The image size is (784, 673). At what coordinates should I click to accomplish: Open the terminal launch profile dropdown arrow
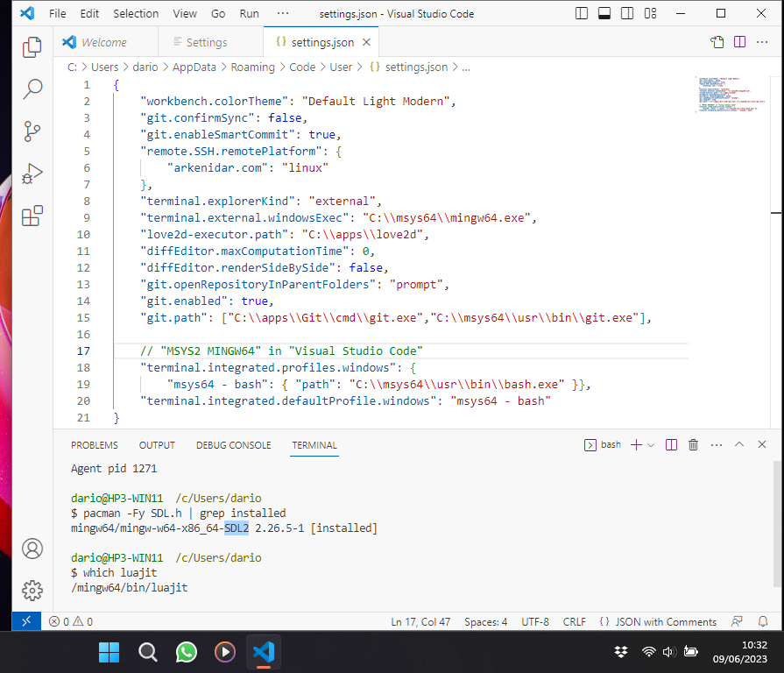pos(651,445)
